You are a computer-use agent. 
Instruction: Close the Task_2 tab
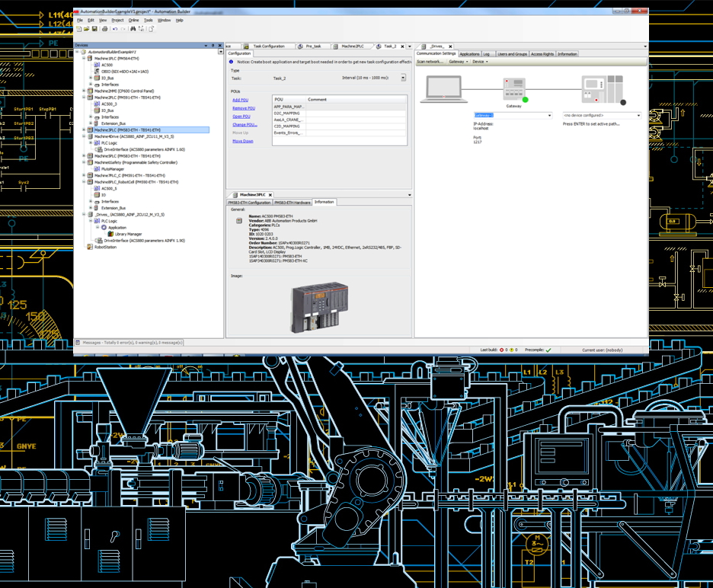[x=402, y=46]
